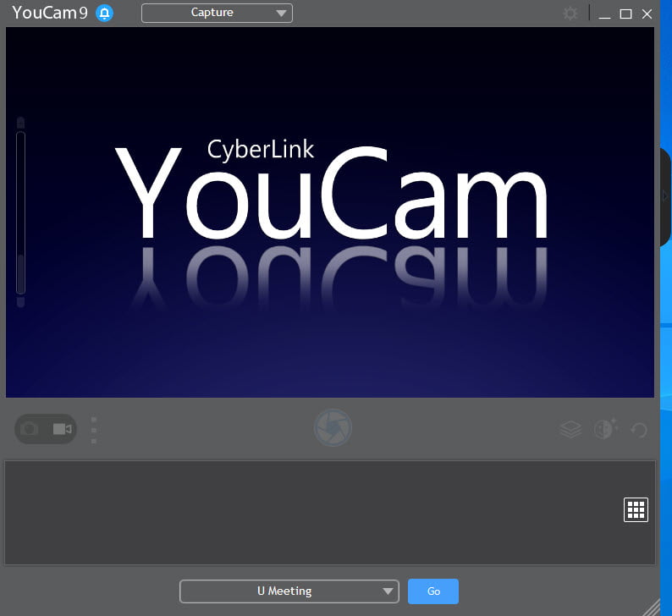
Task: Close the YouCam window
Action: pyautogui.click(x=647, y=14)
